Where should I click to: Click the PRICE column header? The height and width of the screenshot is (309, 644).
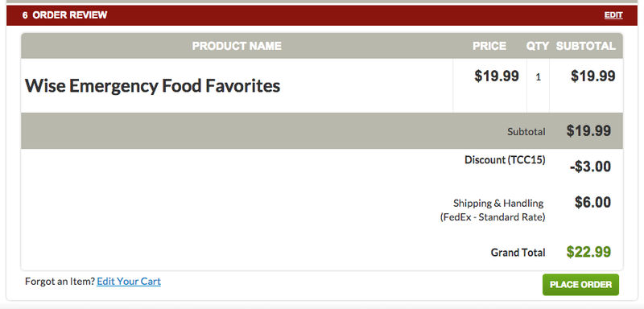click(x=489, y=46)
